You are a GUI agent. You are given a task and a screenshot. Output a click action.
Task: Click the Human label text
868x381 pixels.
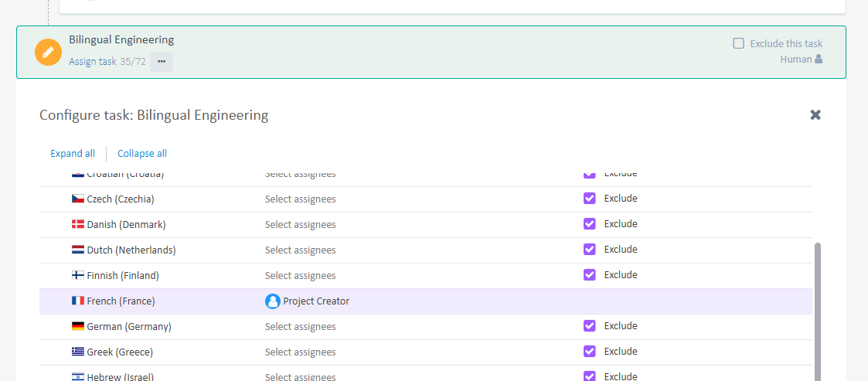pos(796,59)
